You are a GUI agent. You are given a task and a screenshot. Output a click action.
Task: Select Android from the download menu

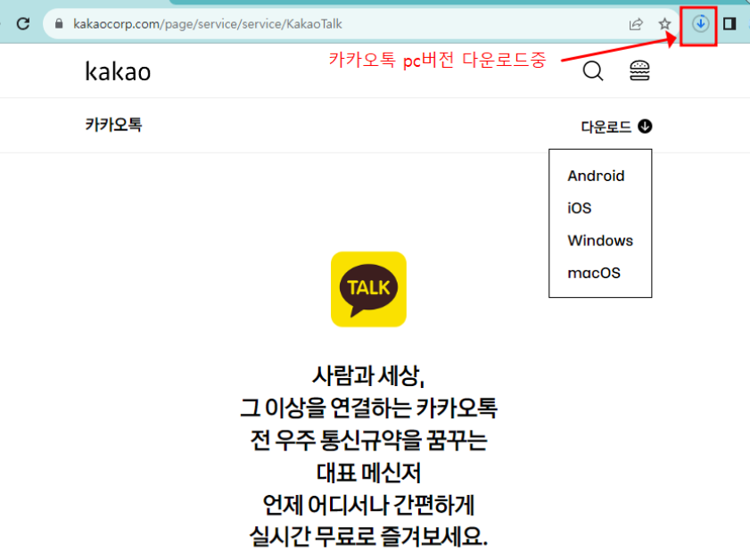point(596,176)
